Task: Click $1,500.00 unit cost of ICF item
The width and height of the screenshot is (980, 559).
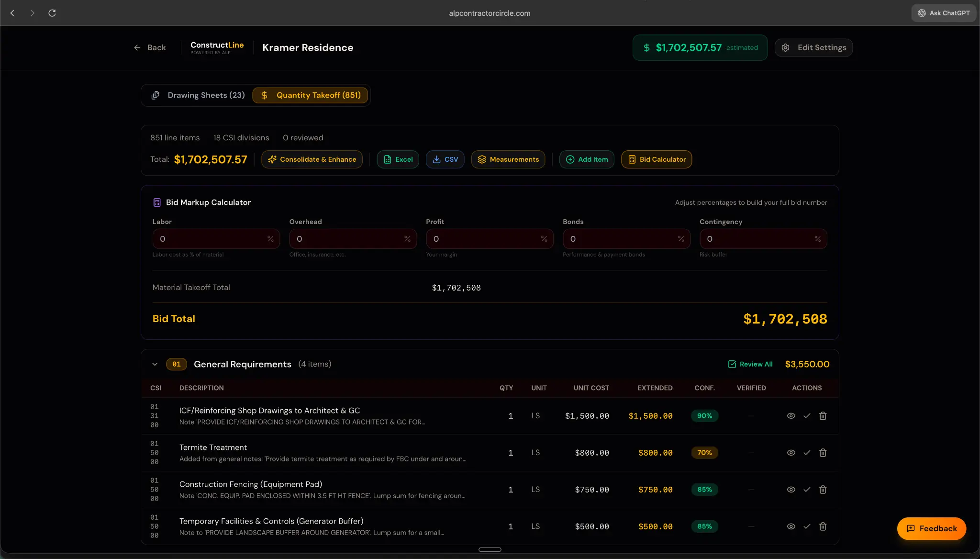Action: pyautogui.click(x=587, y=416)
